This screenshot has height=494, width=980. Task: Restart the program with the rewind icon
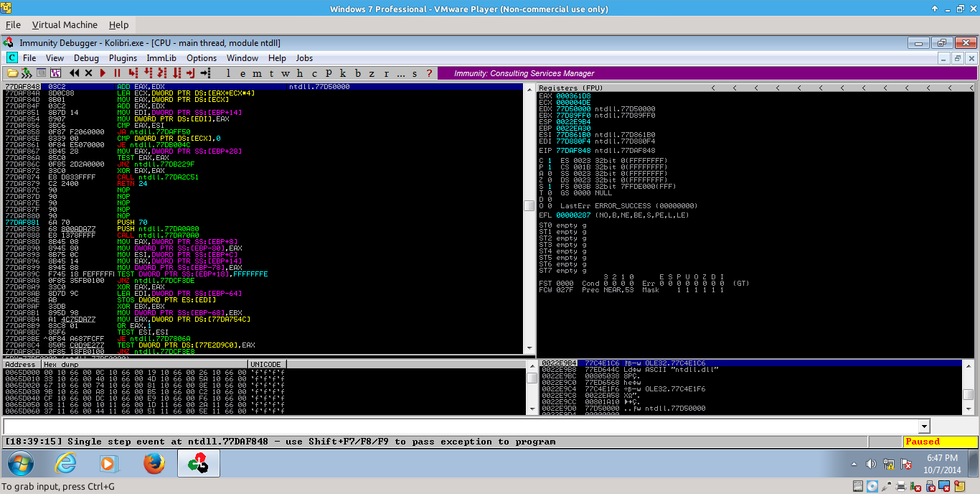(x=75, y=73)
